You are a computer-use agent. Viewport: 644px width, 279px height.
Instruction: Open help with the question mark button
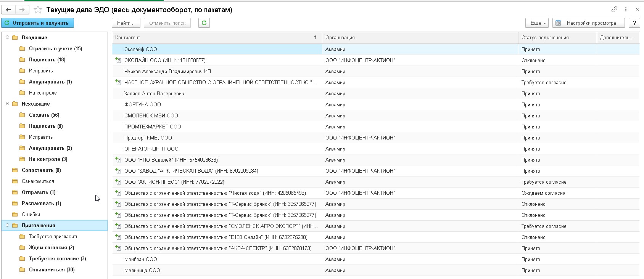[x=634, y=23]
